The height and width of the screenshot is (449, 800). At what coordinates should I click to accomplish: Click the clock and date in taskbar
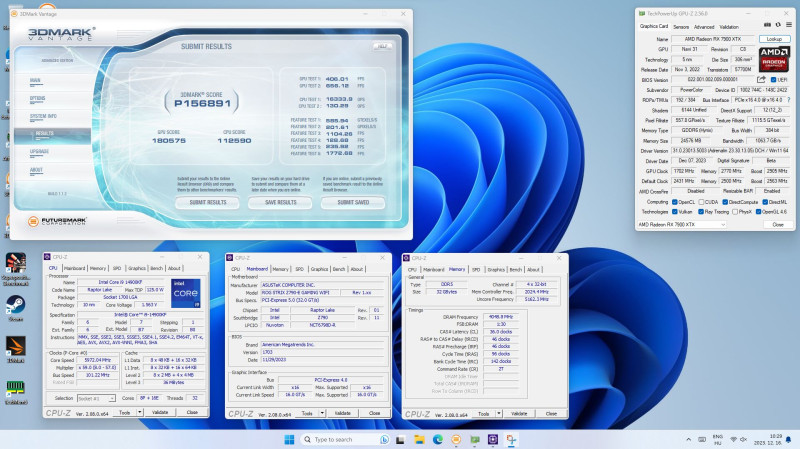767,439
